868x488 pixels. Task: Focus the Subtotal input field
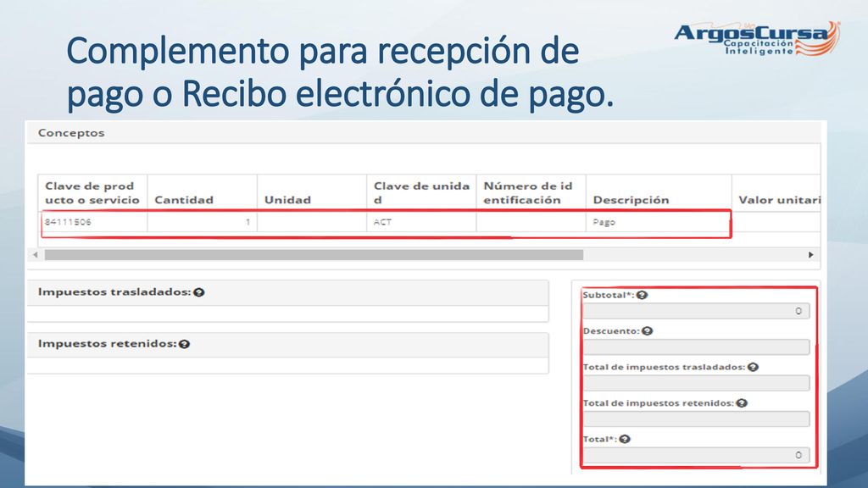pyautogui.click(x=696, y=311)
